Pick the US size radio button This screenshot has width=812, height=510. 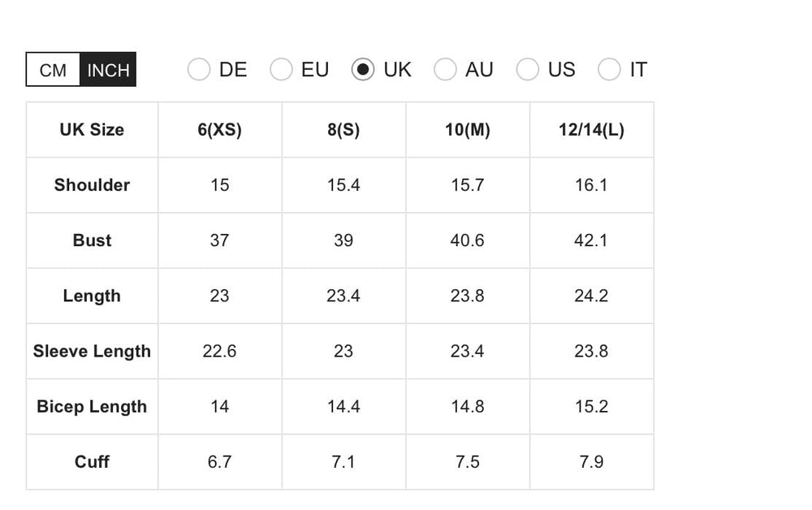click(528, 70)
